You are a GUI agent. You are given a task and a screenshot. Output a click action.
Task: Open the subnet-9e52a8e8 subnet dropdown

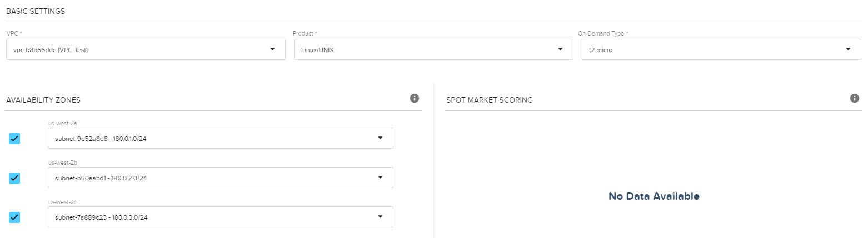(220, 138)
